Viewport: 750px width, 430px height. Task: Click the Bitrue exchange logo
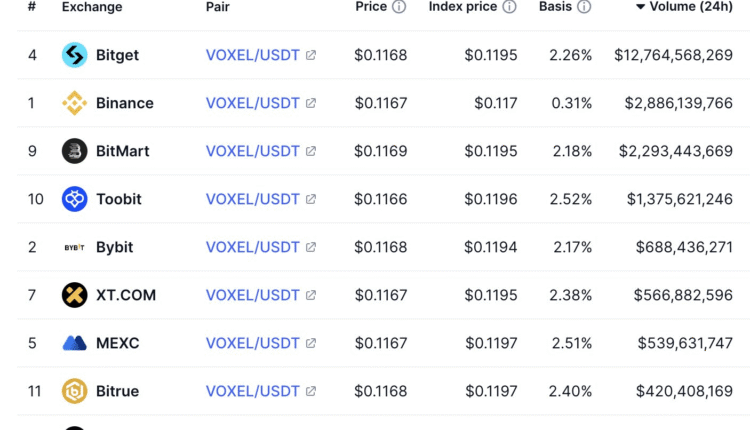[75, 391]
